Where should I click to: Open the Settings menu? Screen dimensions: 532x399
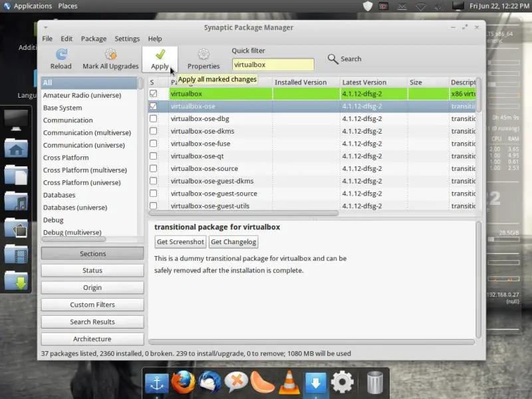127,39
